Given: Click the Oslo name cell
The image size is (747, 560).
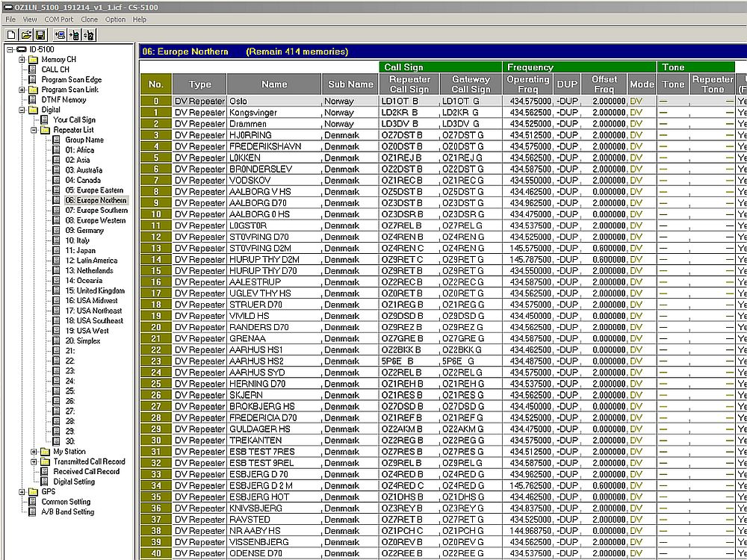Looking at the screenshot, I should click(274, 102).
